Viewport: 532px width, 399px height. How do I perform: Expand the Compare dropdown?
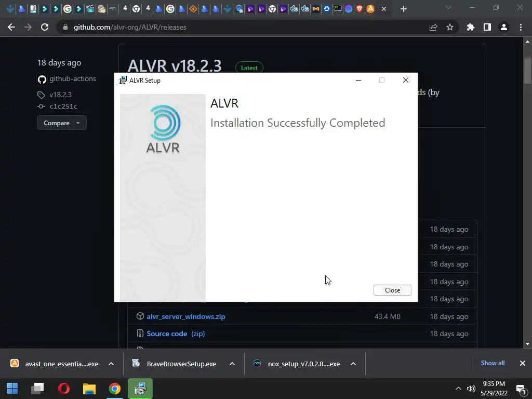(x=62, y=123)
